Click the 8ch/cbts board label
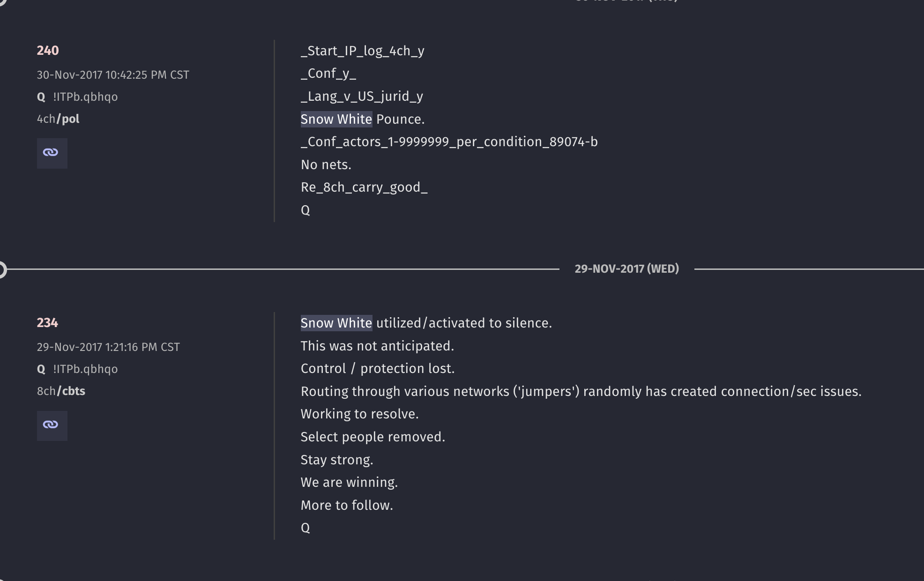This screenshot has height=581, width=924. 61,391
